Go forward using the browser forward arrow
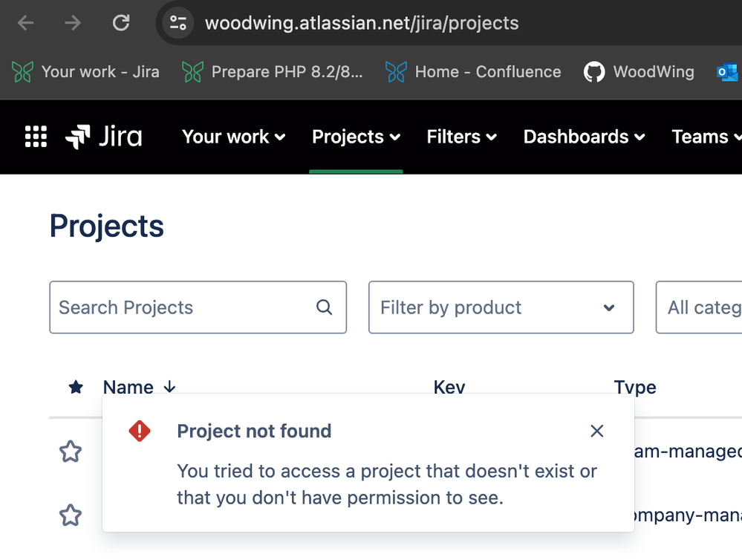 [x=73, y=23]
